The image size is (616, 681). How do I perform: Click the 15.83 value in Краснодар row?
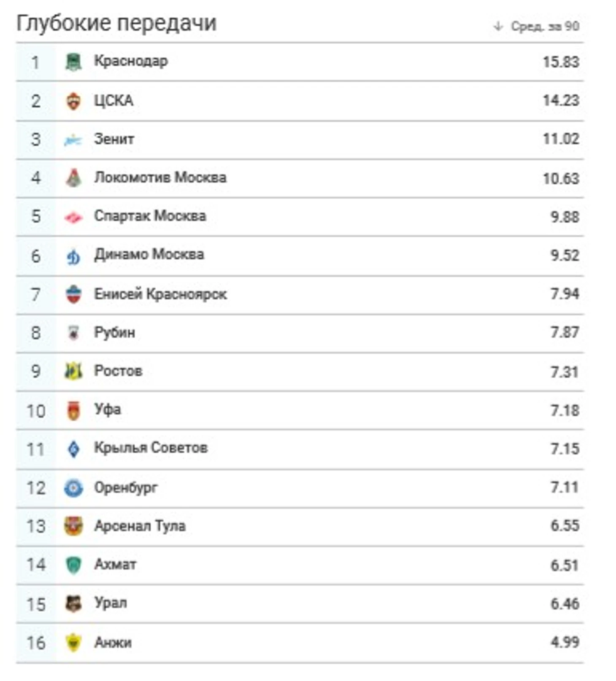[x=561, y=62]
